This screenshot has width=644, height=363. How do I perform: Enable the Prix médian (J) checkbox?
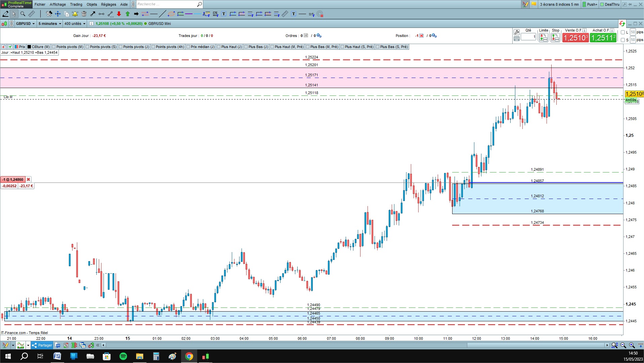point(188,47)
